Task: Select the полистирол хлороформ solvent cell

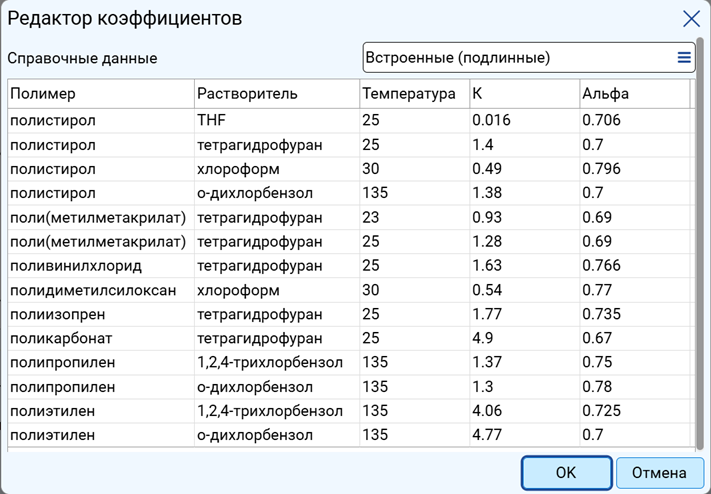Action: (277, 169)
